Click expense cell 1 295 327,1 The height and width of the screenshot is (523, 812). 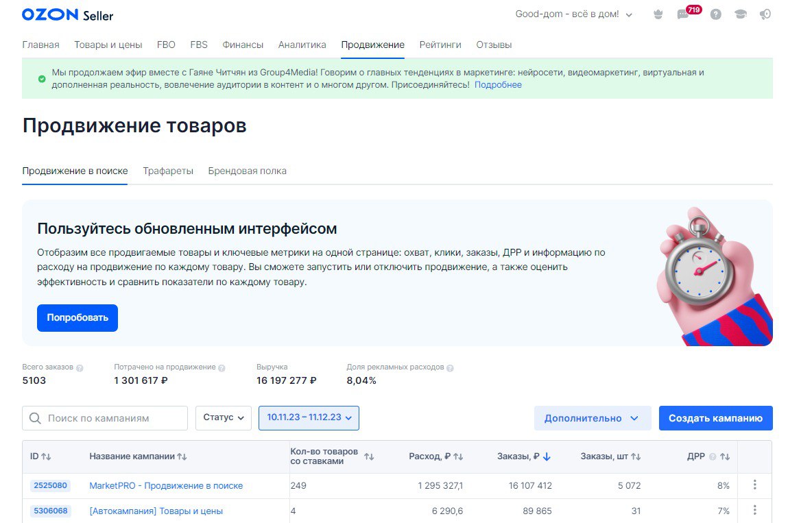441,486
